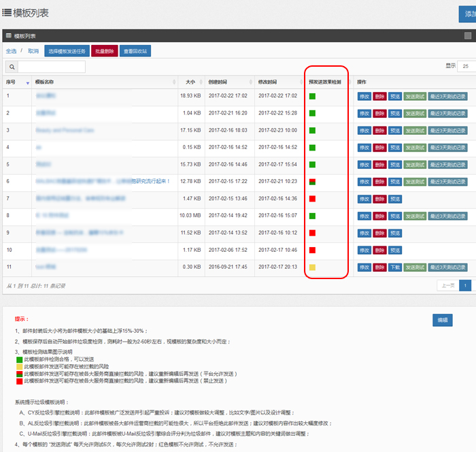The image size is (476, 452).
Task: Click the panel collapse icon in header bar
Action: click(468, 35)
